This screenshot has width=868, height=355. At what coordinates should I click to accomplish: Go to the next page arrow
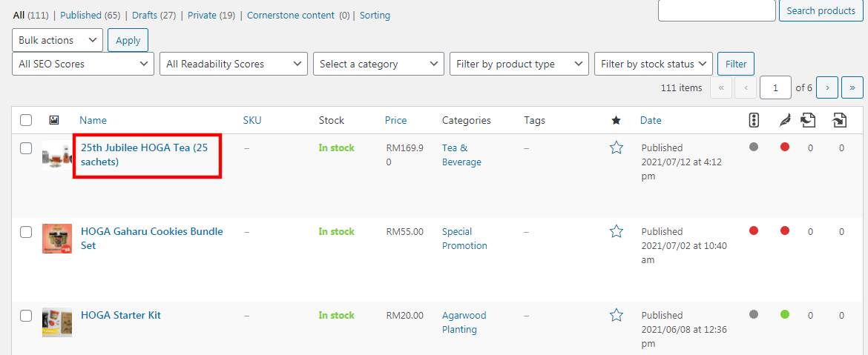tap(827, 87)
